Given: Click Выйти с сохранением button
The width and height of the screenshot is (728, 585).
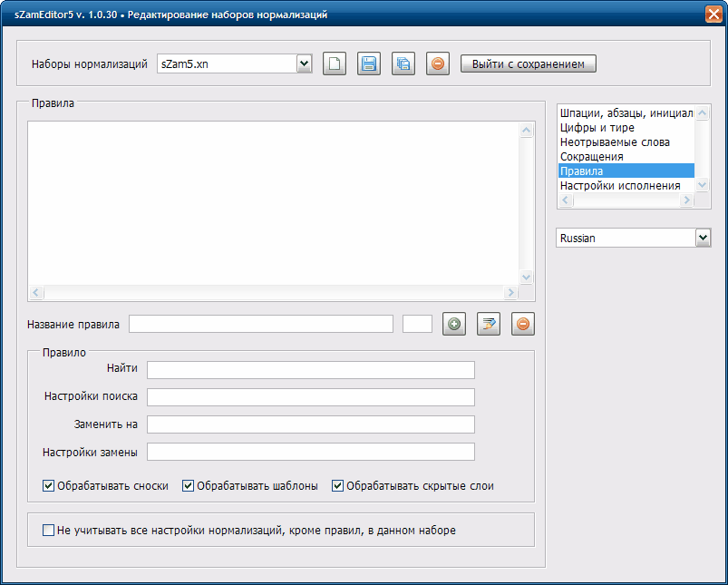Looking at the screenshot, I should click(x=529, y=63).
